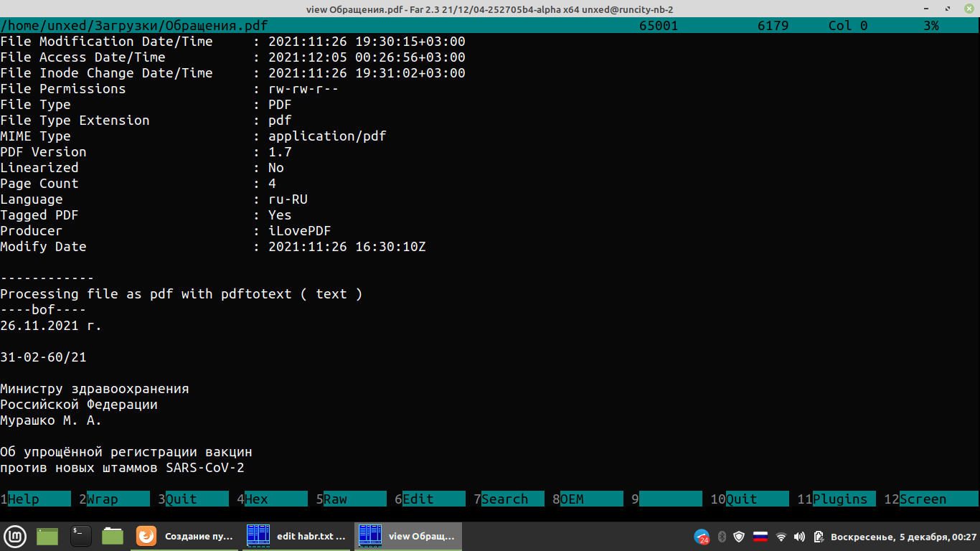Select the "view Обращ..." taskbar window
980x551 pixels.
click(408, 536)
